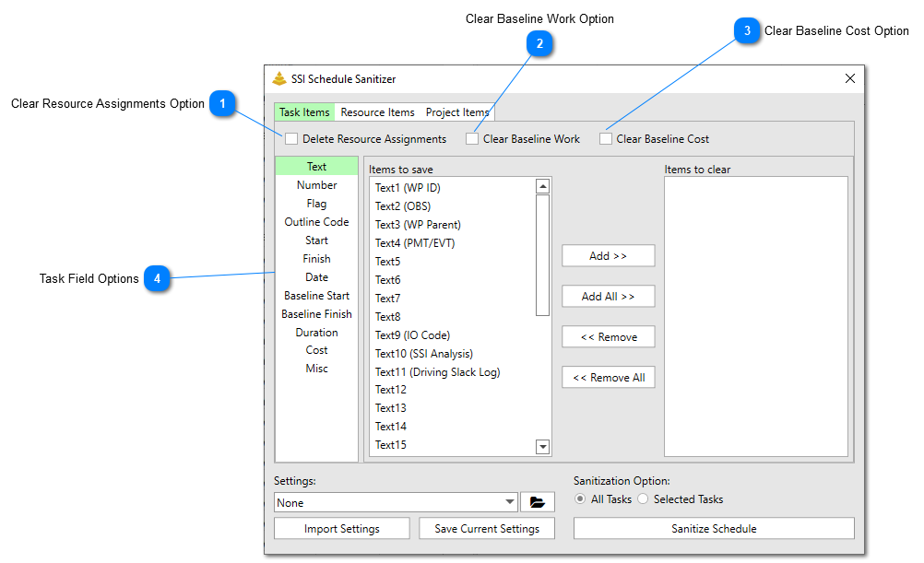Select Text13 in Items to save
This screenshot has height=563, width=924.
(391, 407)
